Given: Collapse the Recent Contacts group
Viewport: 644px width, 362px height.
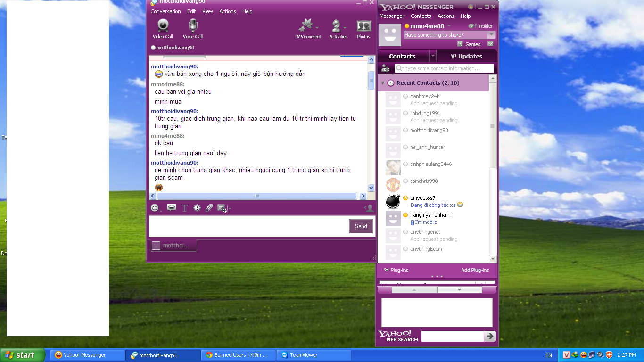Looking at the screenshot, I should pos(383,83).
